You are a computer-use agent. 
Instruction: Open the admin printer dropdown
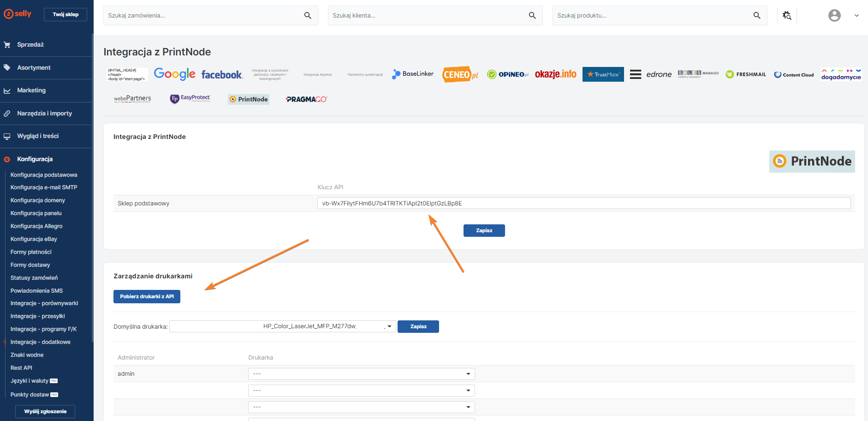(x=361, y=374)
